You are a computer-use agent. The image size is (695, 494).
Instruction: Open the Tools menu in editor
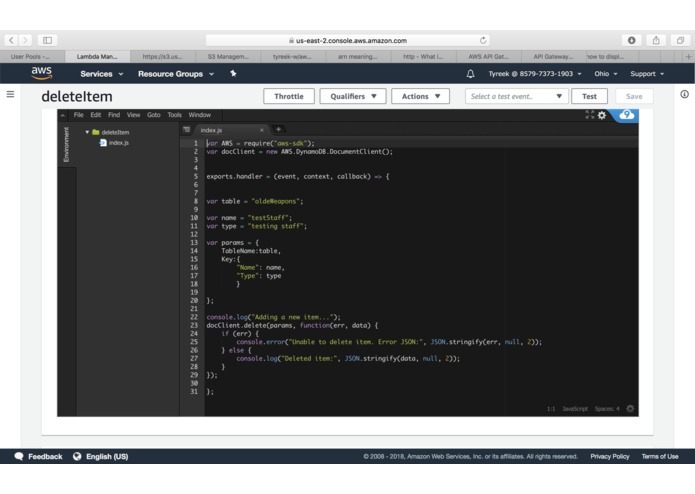(174, 115)
